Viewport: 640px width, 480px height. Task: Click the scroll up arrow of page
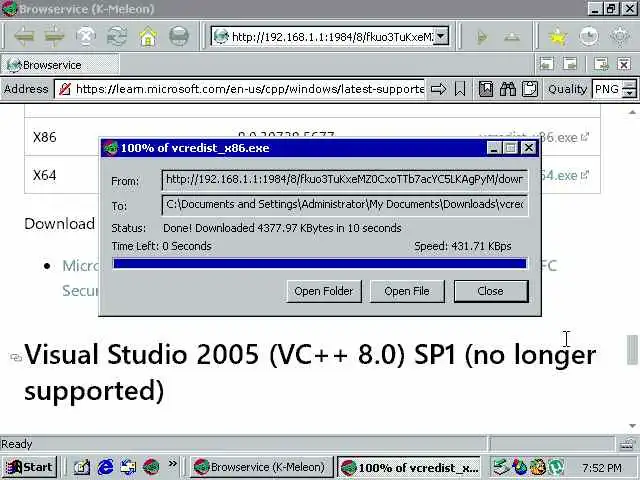click(x=632, y=112)
